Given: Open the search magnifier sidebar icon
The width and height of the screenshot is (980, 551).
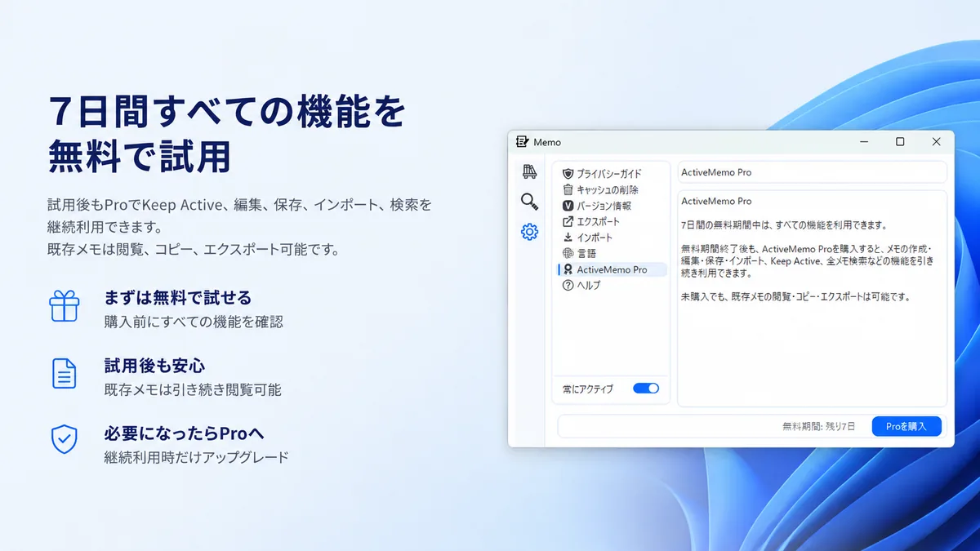Looking at the screenshot, I should (x=529, y=201).
